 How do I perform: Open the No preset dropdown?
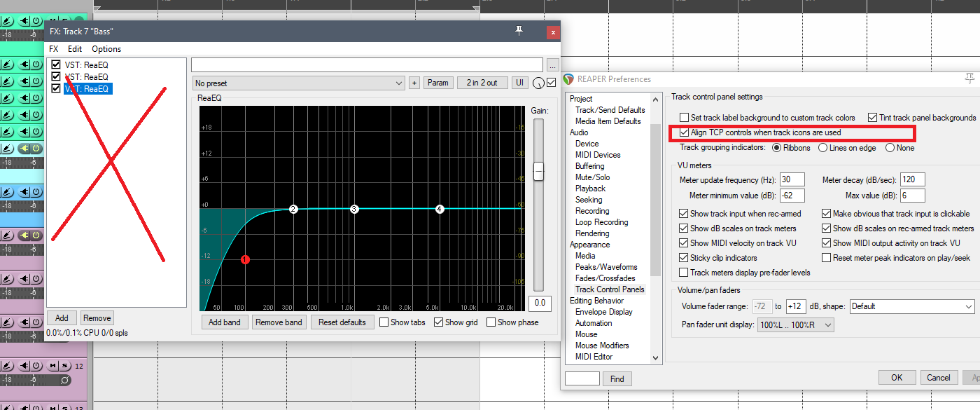300,83
